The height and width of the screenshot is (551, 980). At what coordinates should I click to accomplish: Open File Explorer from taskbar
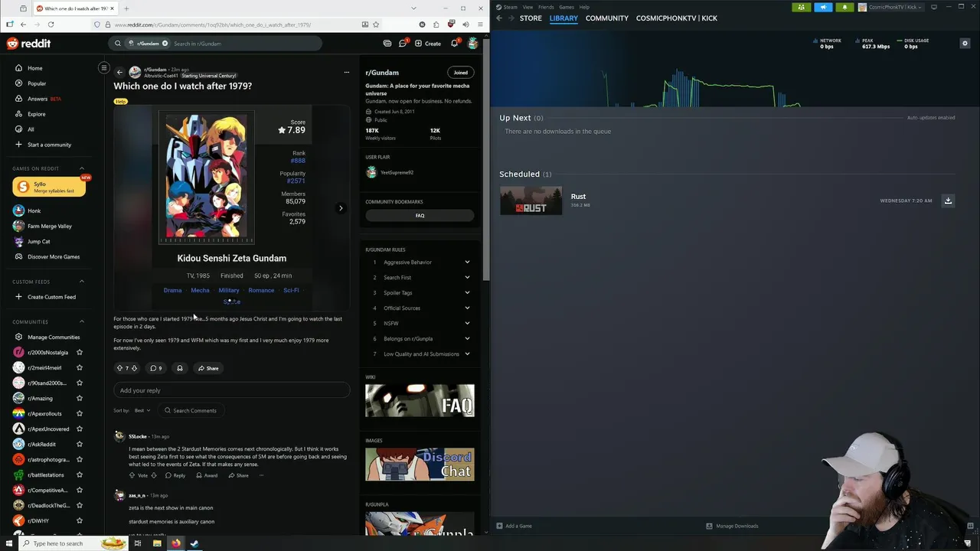point(157,543)
